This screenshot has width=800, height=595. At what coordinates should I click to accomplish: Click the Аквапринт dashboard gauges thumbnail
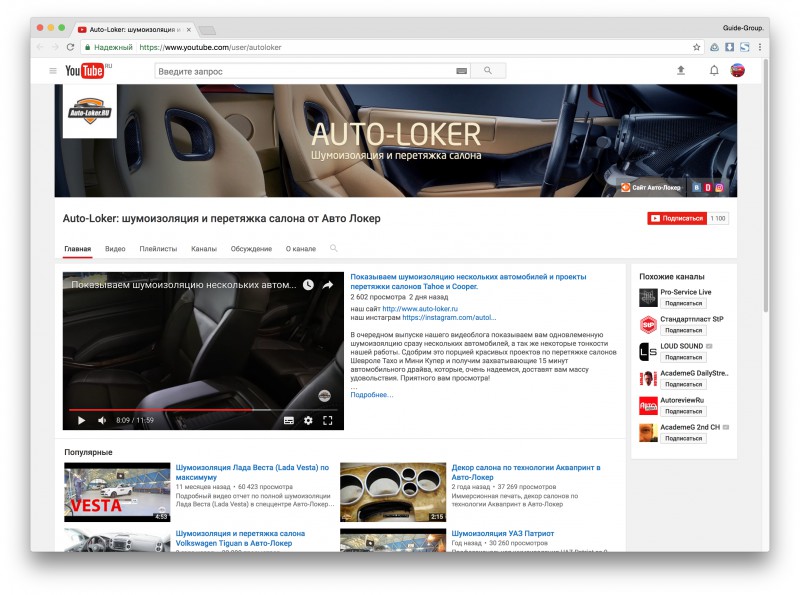(x=393, y=492)
